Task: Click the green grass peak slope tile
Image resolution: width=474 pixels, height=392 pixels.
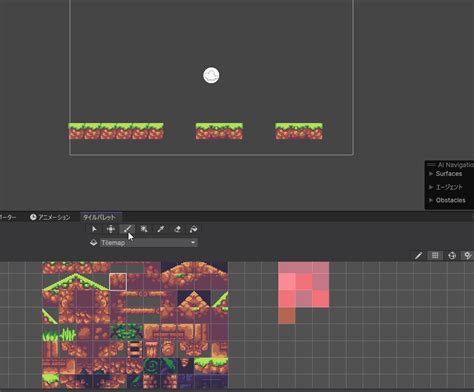Action: 76,282
